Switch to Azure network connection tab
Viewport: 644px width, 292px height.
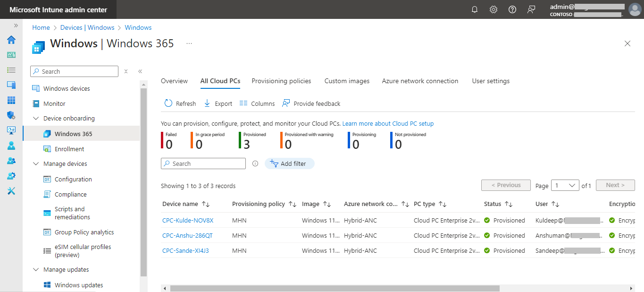click(420, 81)
